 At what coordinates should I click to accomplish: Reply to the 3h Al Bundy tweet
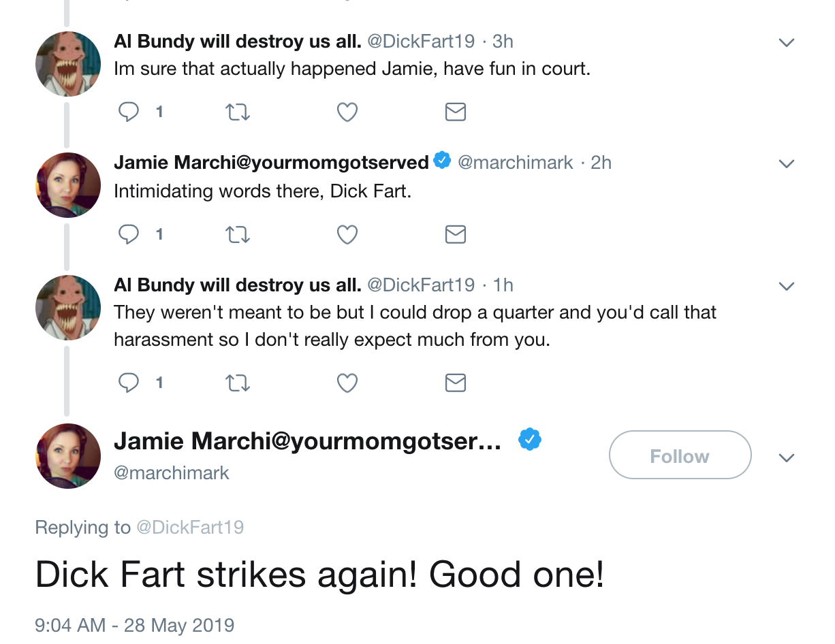[129, 112]
